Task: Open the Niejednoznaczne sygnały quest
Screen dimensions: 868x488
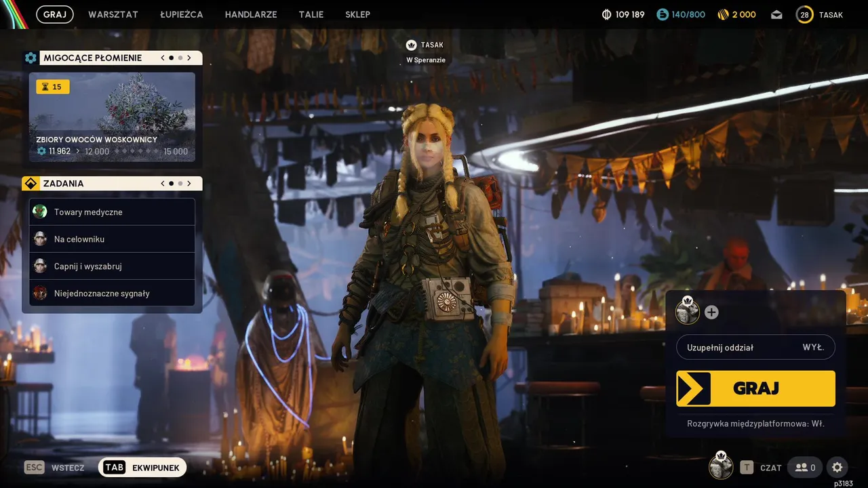Action: point(112,293)
